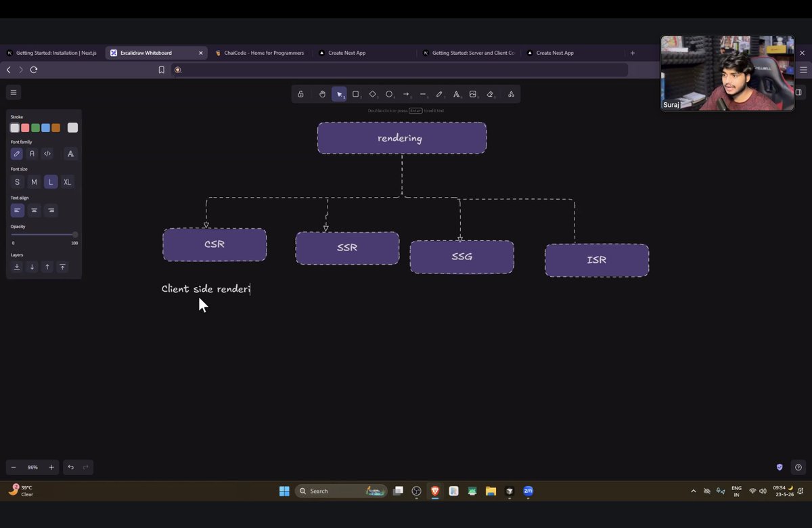Select the Ellipse tool
The height and width of the screenshot is (528, 812).
tap(389, 94)
